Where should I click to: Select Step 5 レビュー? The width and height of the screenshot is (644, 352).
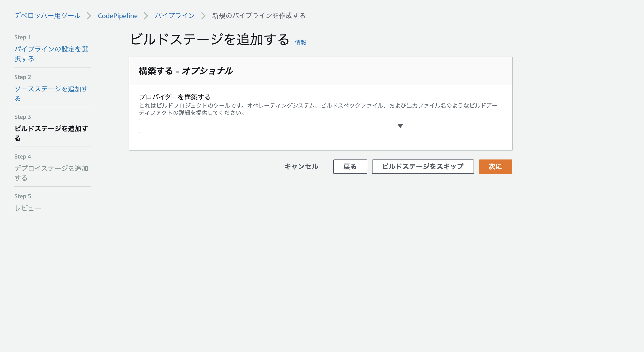tap(28, 208)
